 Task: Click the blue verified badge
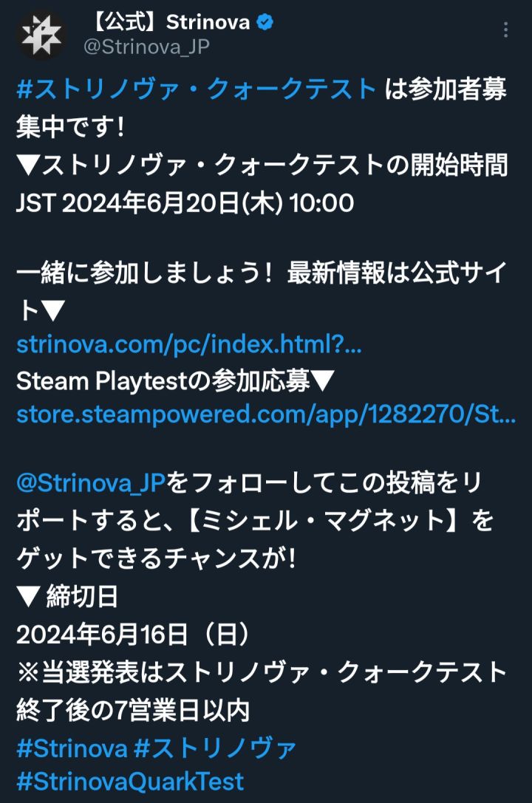click(265, 22)
